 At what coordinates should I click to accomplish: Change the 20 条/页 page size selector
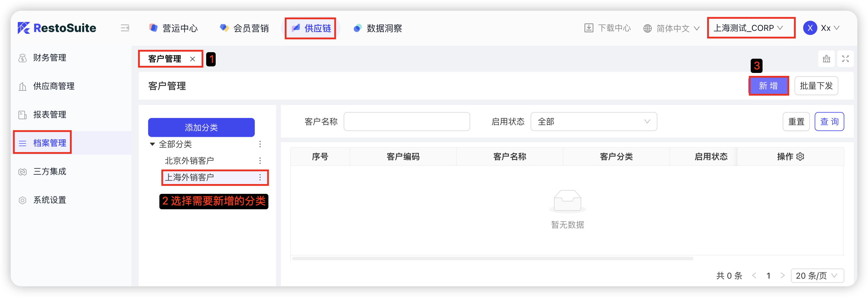(817, 275)
